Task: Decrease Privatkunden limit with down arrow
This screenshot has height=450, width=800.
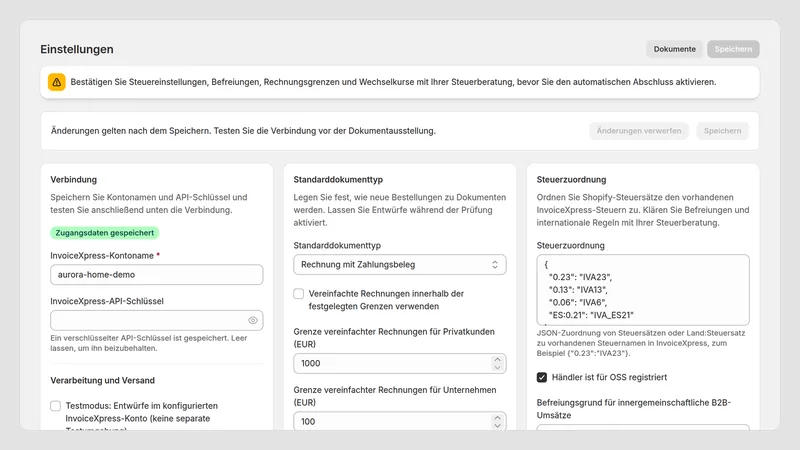Action: (497, 367)
